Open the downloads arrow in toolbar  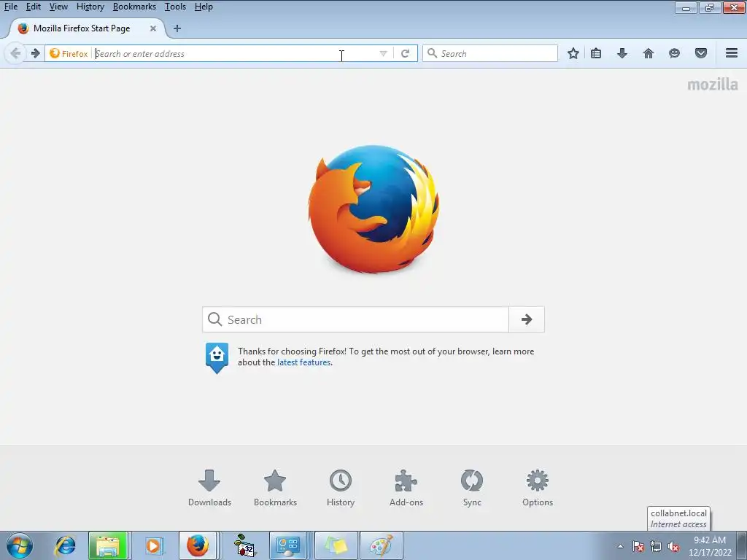(x=622, y=53)
